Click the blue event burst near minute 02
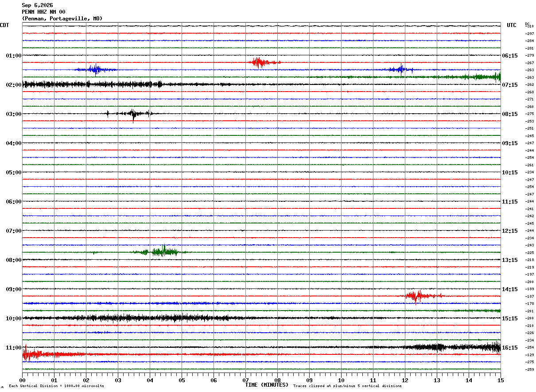 pyautogui.click(x=96, y=69)
